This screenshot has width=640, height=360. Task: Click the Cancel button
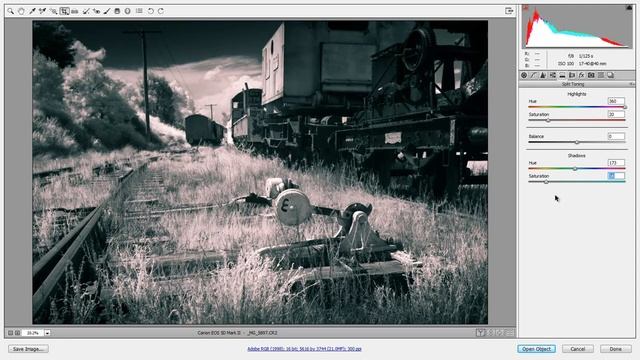pos(578,349)
